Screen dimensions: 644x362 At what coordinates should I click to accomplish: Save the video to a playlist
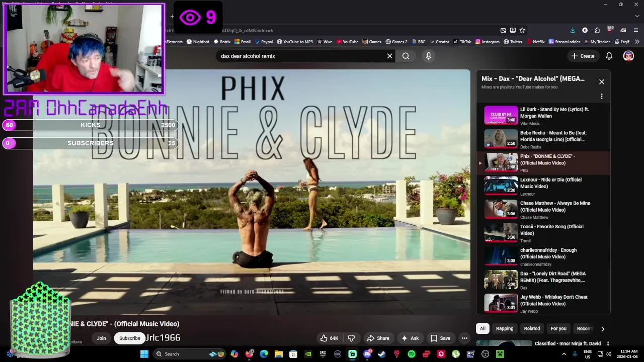440,338
